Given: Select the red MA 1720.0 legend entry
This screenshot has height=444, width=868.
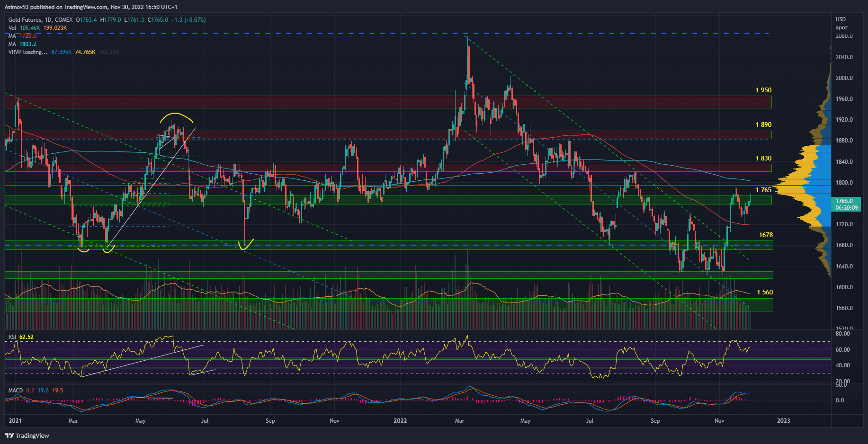Looking at the screenshot, I should 22,36.
